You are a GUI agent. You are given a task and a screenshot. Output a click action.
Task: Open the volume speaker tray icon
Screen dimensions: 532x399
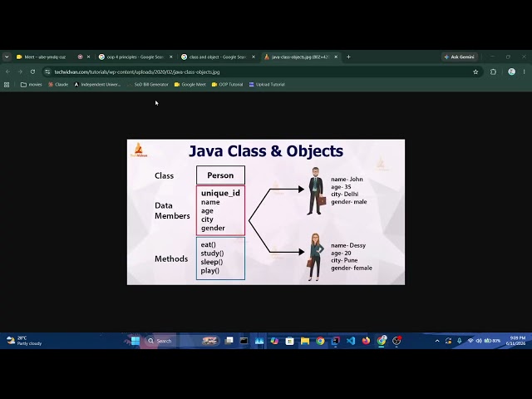(479, 341)
